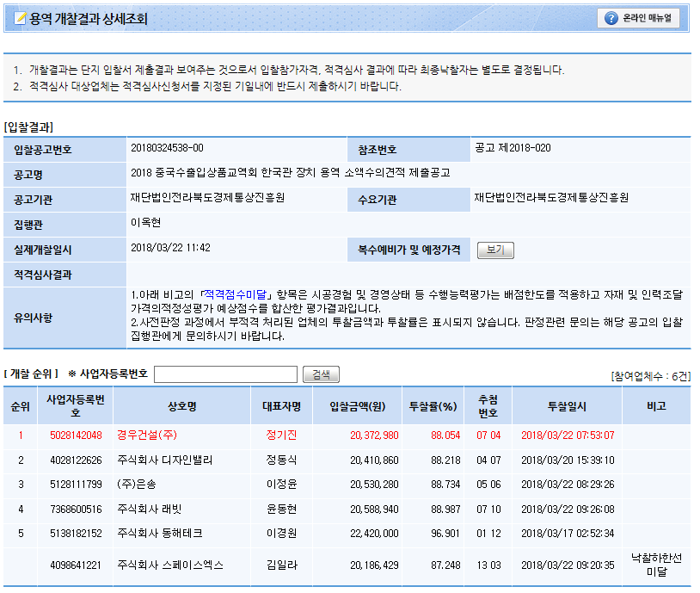This screenshot has height=593, width=700.
Task: Click the 투찰률(%) column header
Action: pos(433,406)
